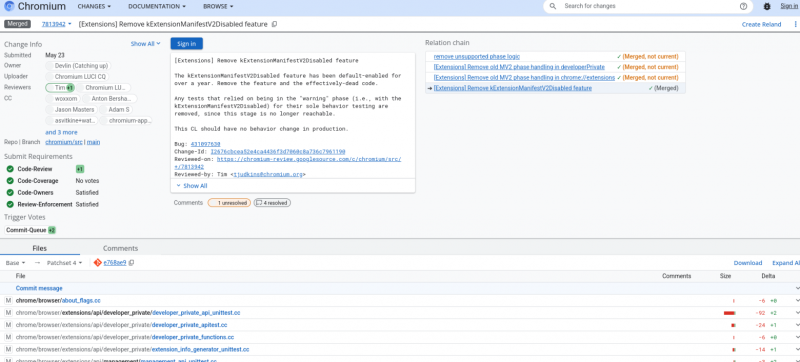Expand Change Info with Show All

(x=145, y=44)
